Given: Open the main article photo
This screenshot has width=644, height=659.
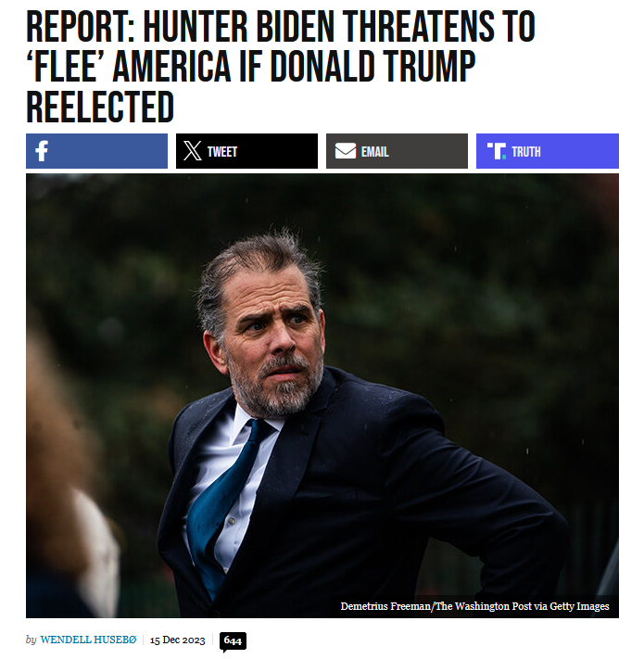Looking at the screenshot, I should click(x=322, y=396).
